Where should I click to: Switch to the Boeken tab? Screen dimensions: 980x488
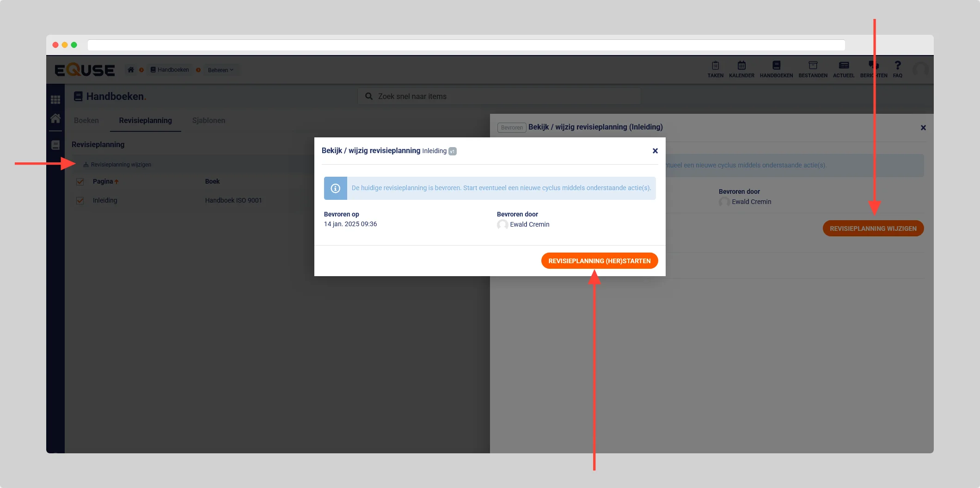(86, 121)
